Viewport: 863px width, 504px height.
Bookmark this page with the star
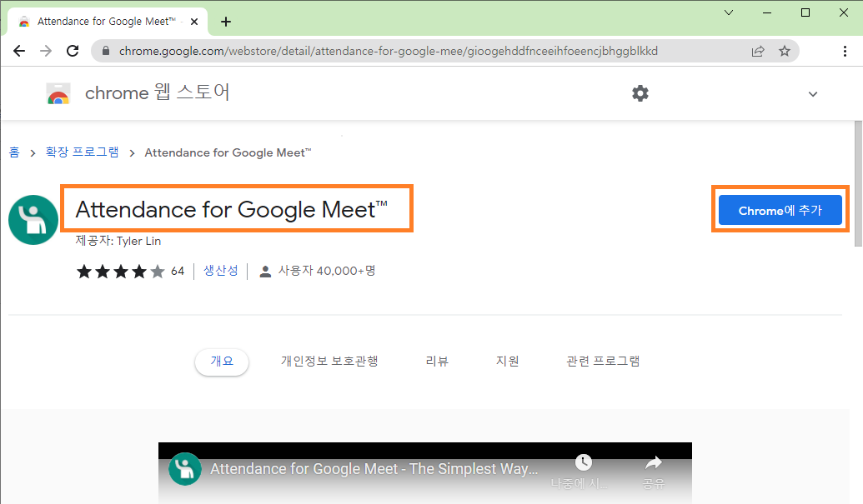pos(785,51)
